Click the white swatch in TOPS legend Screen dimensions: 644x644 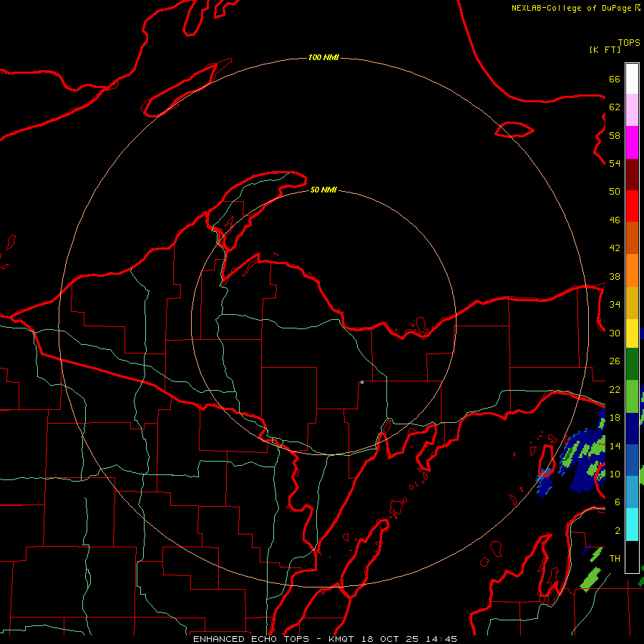pyautogui.click(x=632, y=79)
